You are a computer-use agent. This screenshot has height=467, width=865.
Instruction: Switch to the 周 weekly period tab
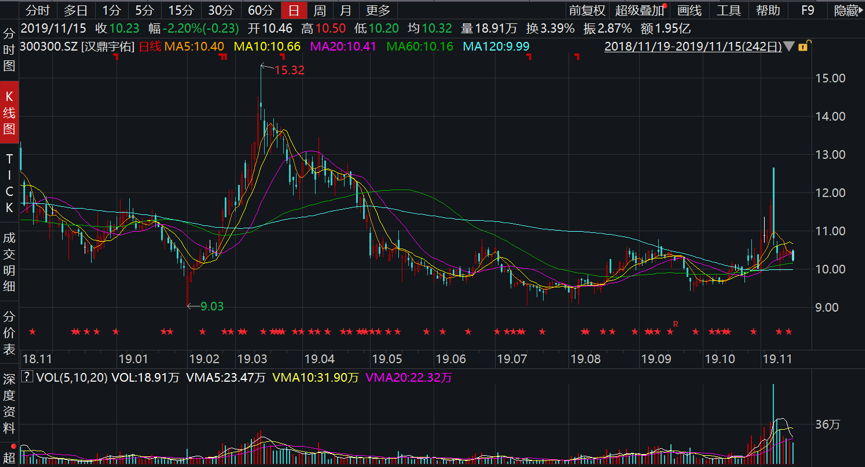coord(319,10)
